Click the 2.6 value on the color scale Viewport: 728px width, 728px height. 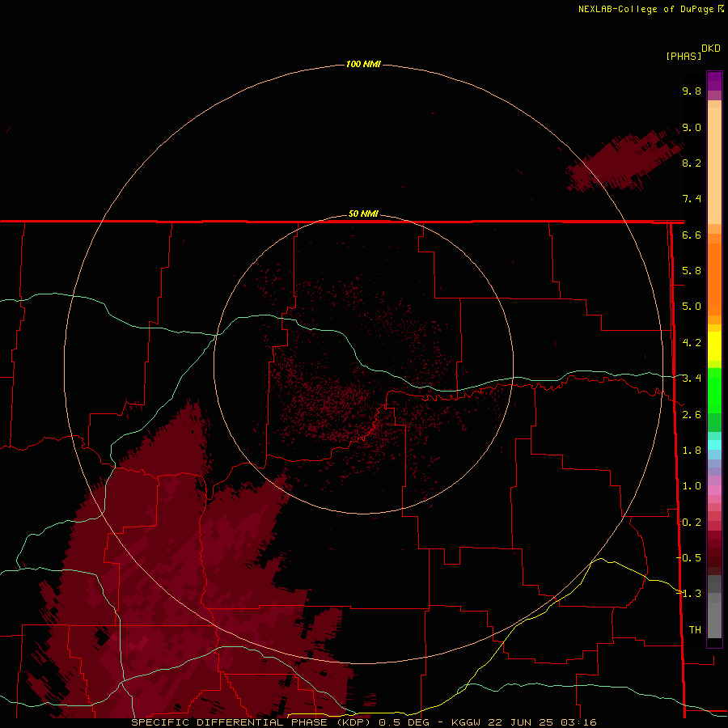click(x=692, y=415)
